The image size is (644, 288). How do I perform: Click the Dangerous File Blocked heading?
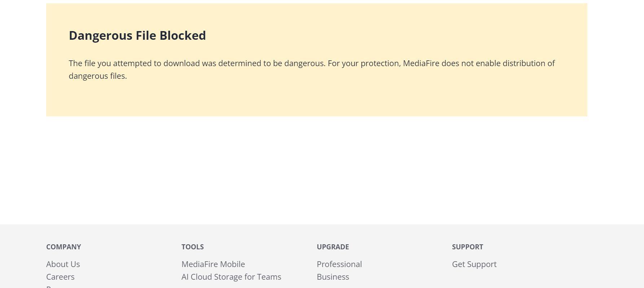point(137,35)
